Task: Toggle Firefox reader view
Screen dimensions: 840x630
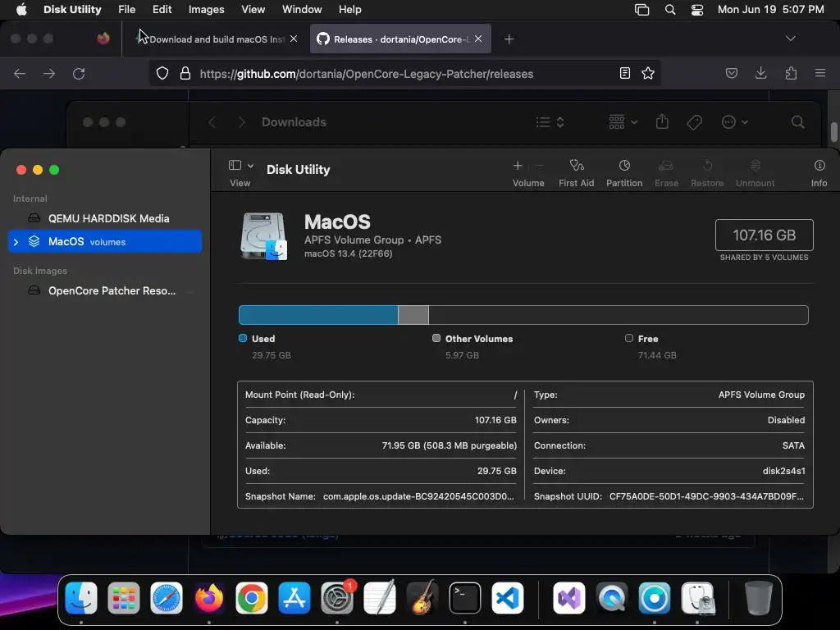Action: click(x=624, y=73)
